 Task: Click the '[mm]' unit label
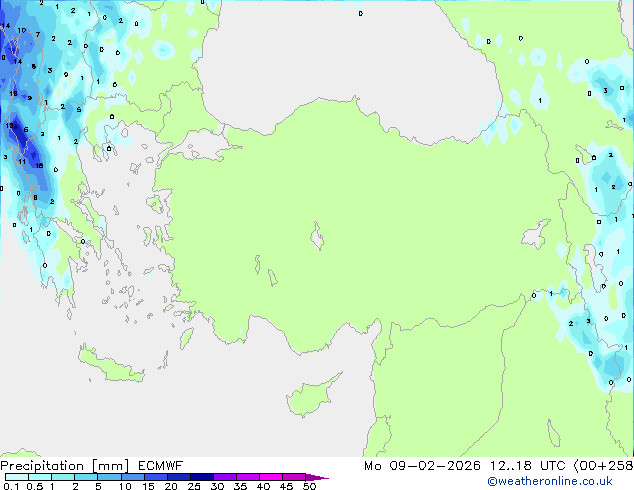pos(110,466)
